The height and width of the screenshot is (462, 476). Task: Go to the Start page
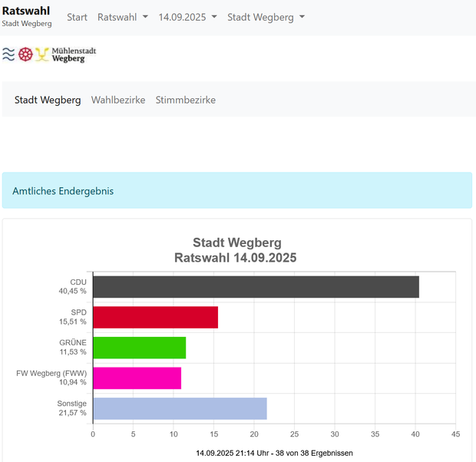(77, 17)
